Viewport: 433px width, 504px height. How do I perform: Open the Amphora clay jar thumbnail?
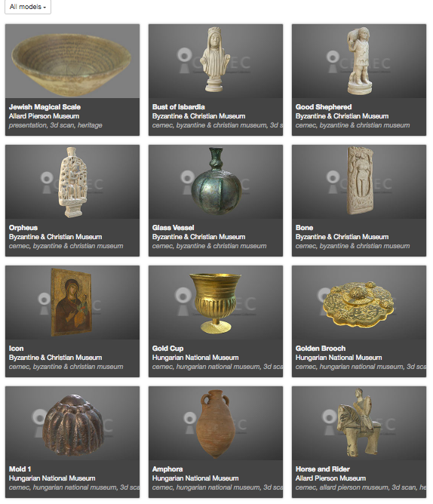click(x=216, y=423)
